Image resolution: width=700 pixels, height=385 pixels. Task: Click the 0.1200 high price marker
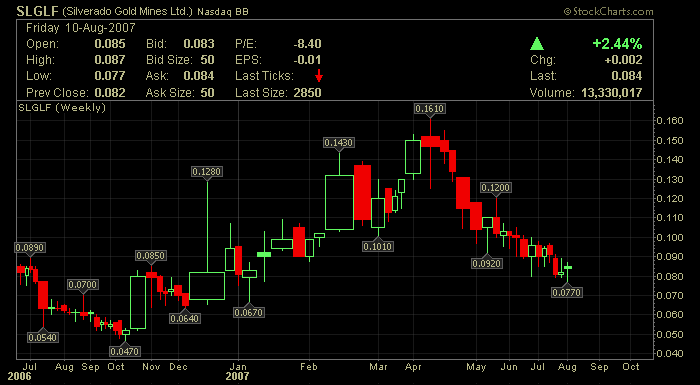(496, 188)
